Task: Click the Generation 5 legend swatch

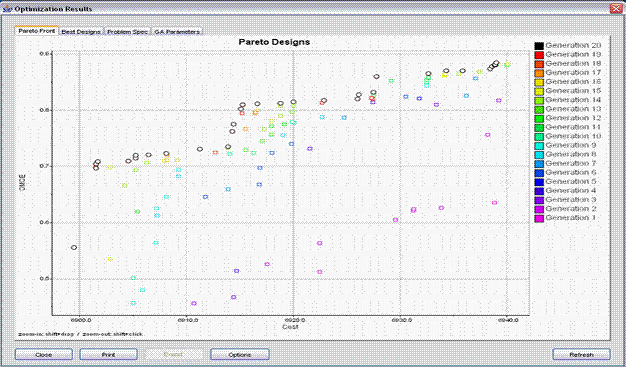Action: point(539,182)
